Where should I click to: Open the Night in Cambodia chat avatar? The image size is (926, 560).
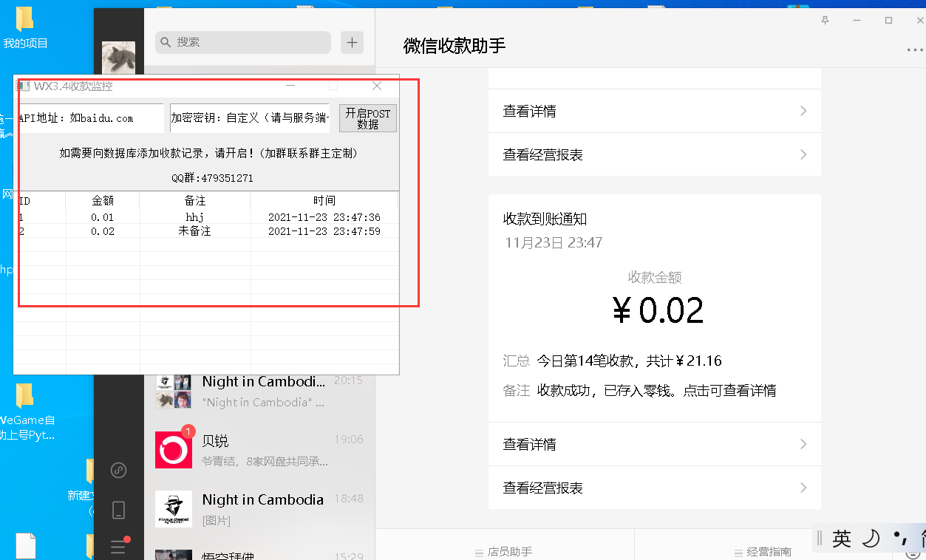173,508
